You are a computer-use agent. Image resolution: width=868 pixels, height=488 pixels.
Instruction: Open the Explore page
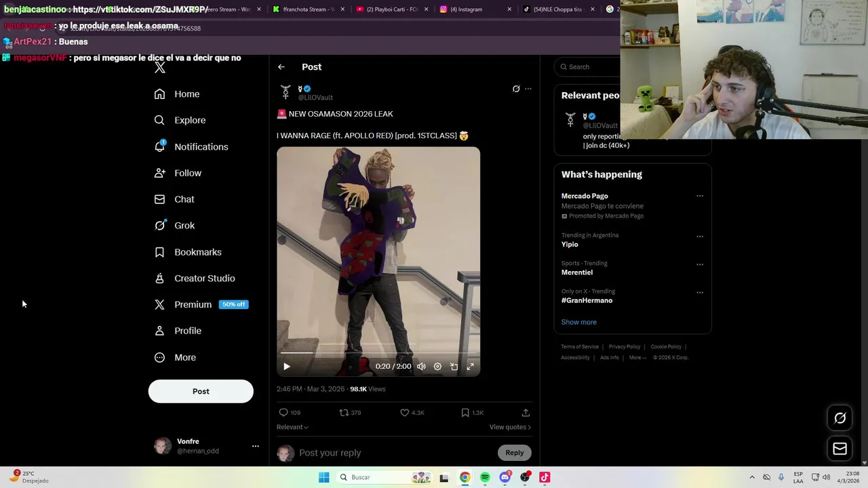point(180,120)
